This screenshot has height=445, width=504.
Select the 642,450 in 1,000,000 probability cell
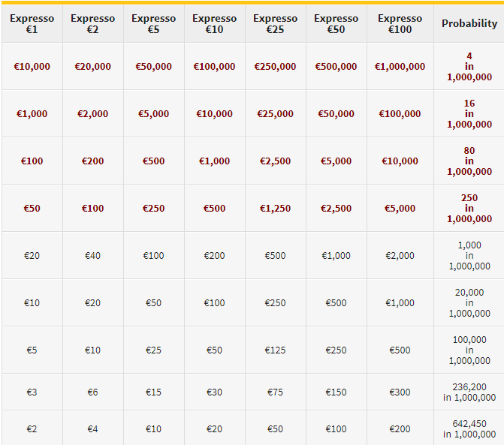tap(469, 428)
